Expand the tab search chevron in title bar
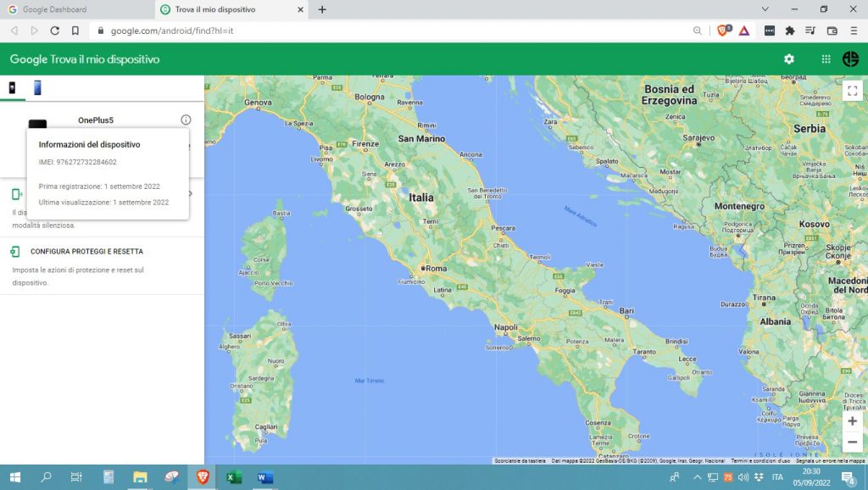The width and height of the screenshot is (868, 490). 765,9
